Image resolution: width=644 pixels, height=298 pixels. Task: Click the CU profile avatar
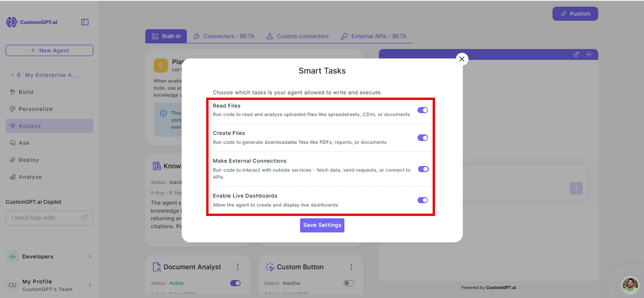click(x=12, y=285)
